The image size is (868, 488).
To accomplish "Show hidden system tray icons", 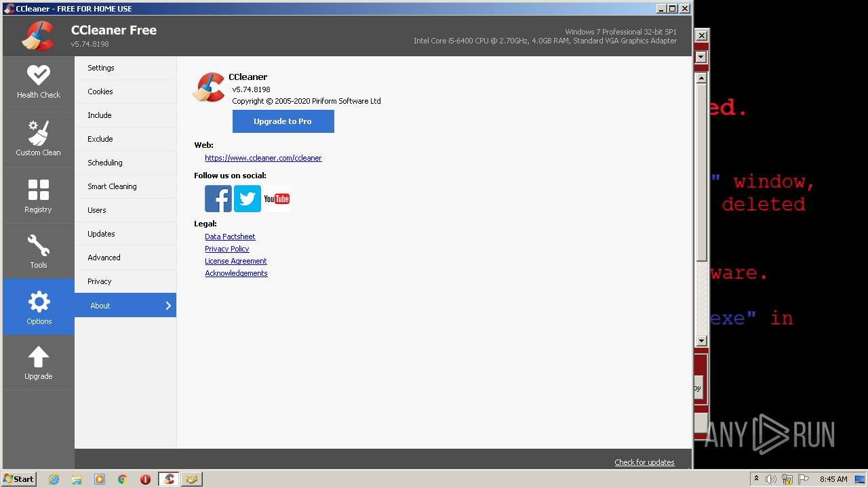I will pyautogui.click(x=756, y=479).
